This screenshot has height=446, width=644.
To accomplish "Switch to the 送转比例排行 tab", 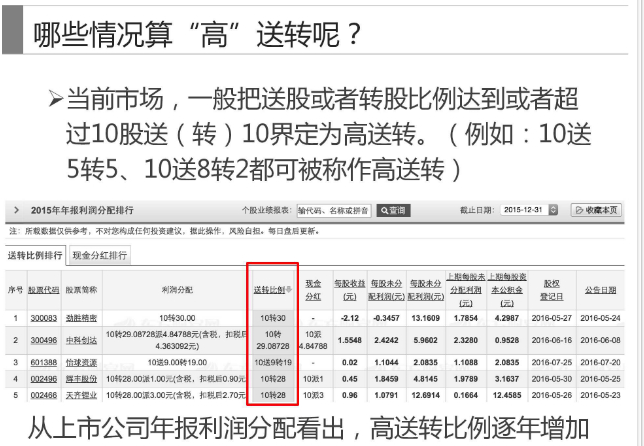I will click(35, 255).
